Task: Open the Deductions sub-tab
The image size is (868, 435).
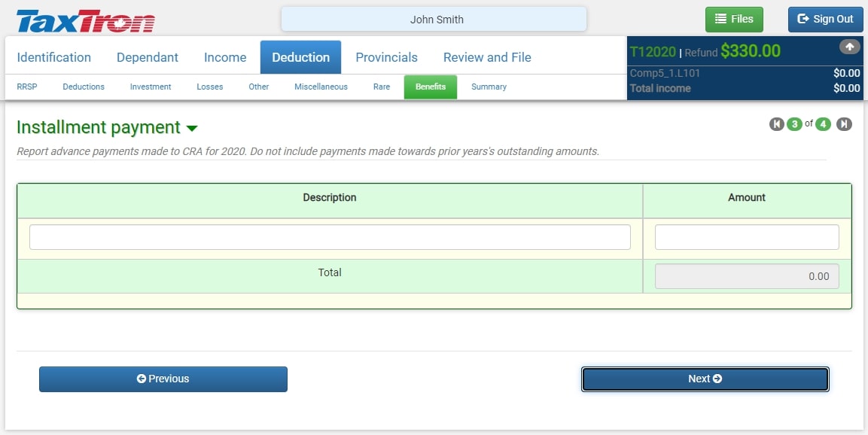Action: pos(84,87)
